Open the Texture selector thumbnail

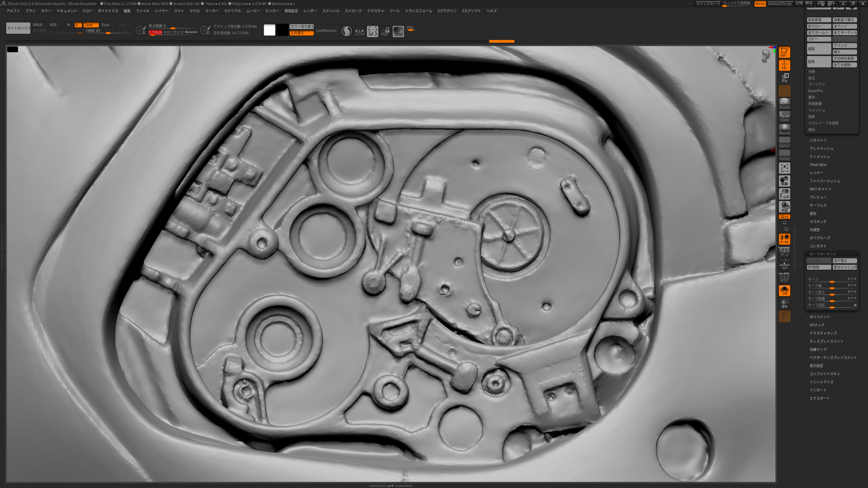(784, 155)
